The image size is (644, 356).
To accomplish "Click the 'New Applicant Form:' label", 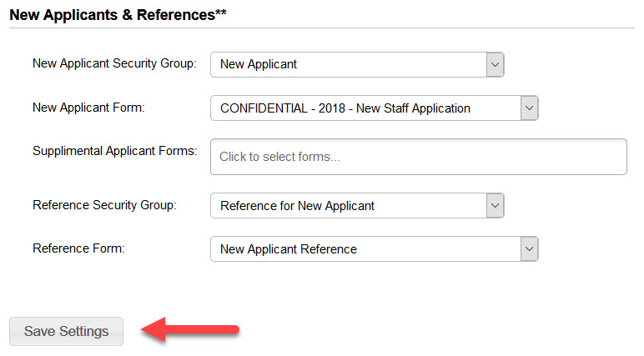I will 88,108.
